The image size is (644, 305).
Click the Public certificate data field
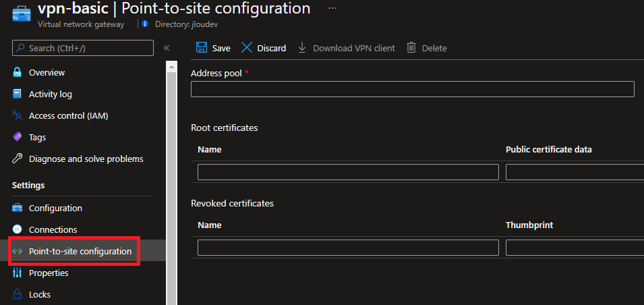pos(575,172)
